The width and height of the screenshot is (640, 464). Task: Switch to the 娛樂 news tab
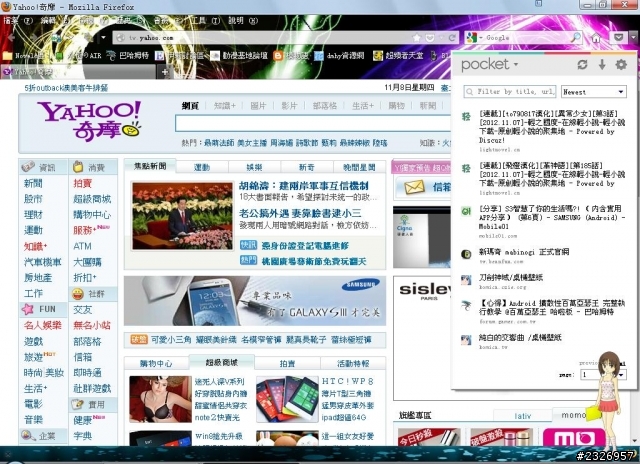coord(254,167)
